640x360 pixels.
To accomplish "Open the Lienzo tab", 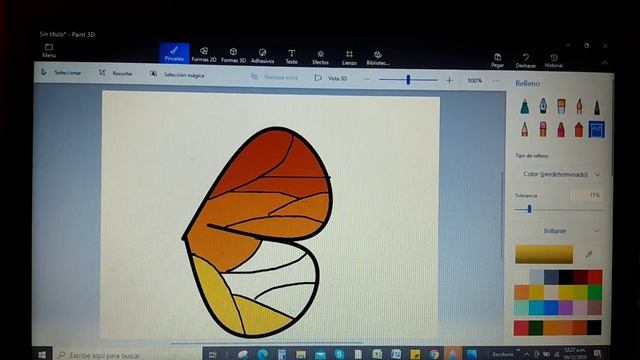I will click(x=349, y=58).
